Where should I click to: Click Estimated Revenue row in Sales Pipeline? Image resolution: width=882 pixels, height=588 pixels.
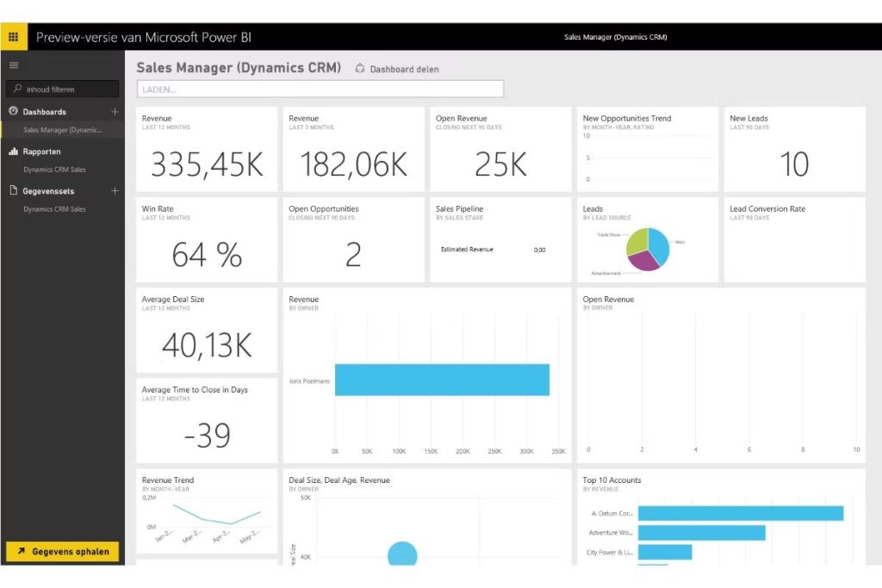494,250
